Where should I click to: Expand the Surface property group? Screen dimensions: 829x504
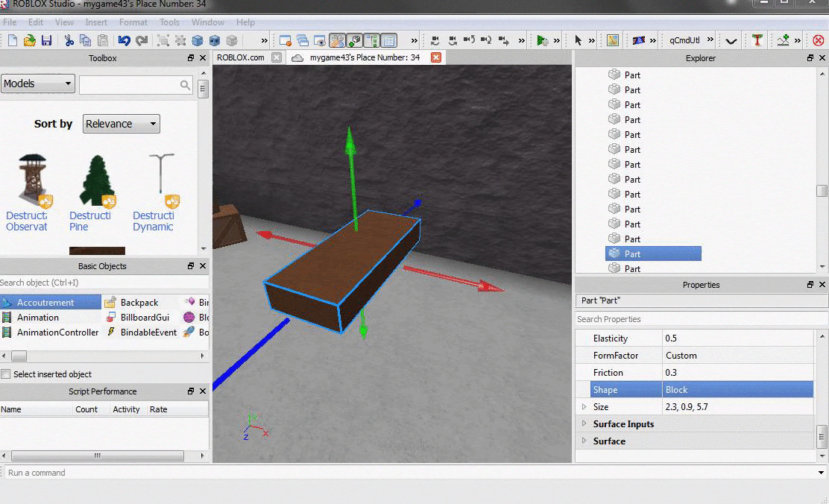click(x=584, y=441)
